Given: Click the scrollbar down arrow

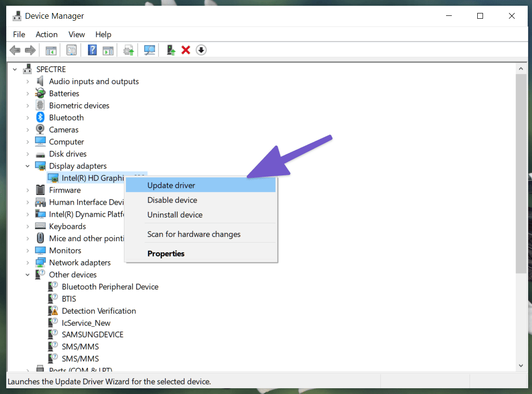Looking at the screenshot, I should click(x=521, y=366).
